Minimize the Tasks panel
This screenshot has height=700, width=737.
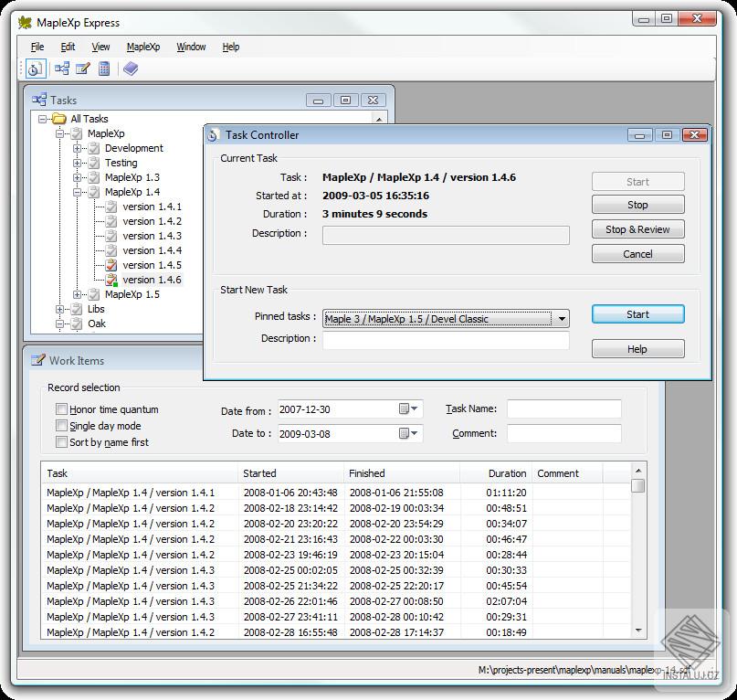318,101
